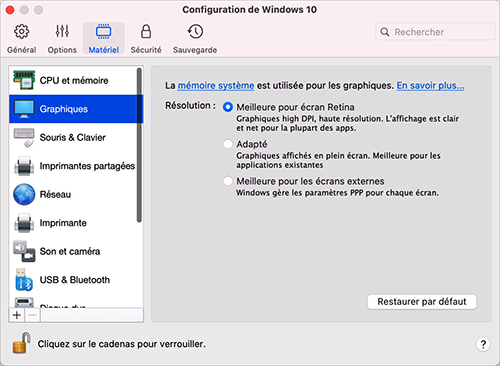
Task: Switch to the Sécurité lock tab
Action: pyautogui.click(x=146, y=38)
